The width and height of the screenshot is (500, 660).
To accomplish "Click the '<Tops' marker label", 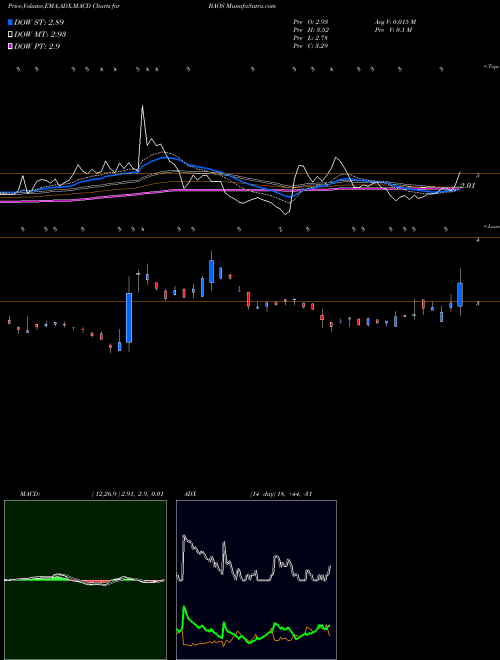I will 492,67.
